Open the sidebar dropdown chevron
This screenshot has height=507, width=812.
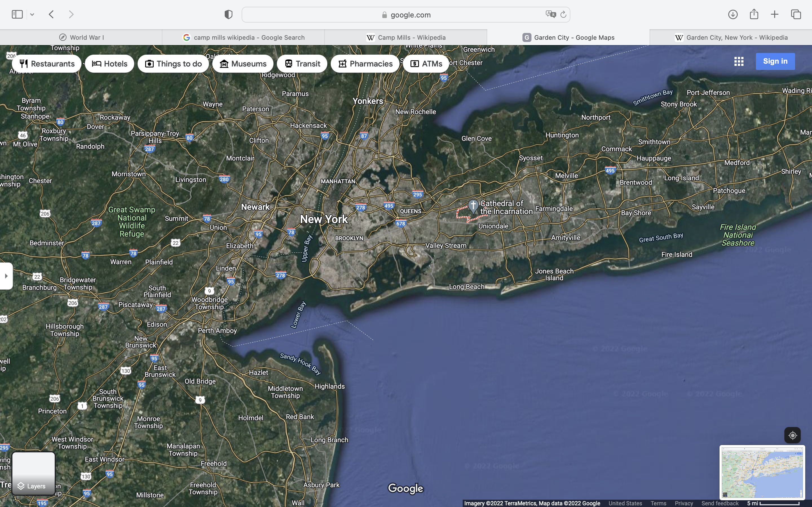(32, 14)
